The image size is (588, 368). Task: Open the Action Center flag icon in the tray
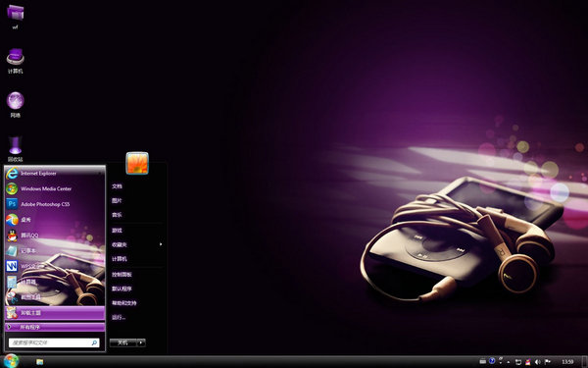547,362
